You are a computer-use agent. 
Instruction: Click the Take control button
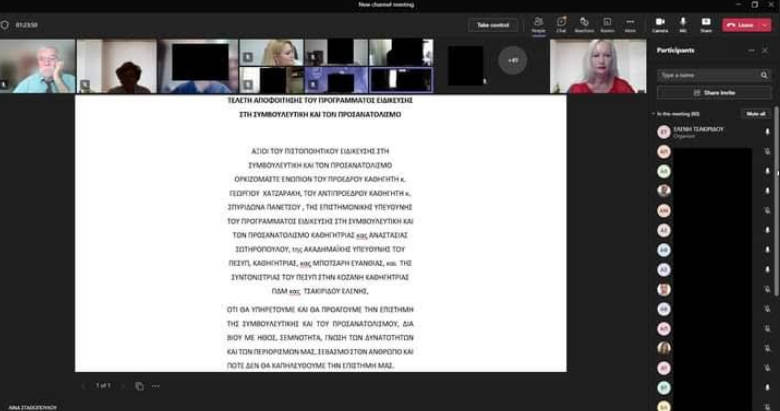[493, 24]
